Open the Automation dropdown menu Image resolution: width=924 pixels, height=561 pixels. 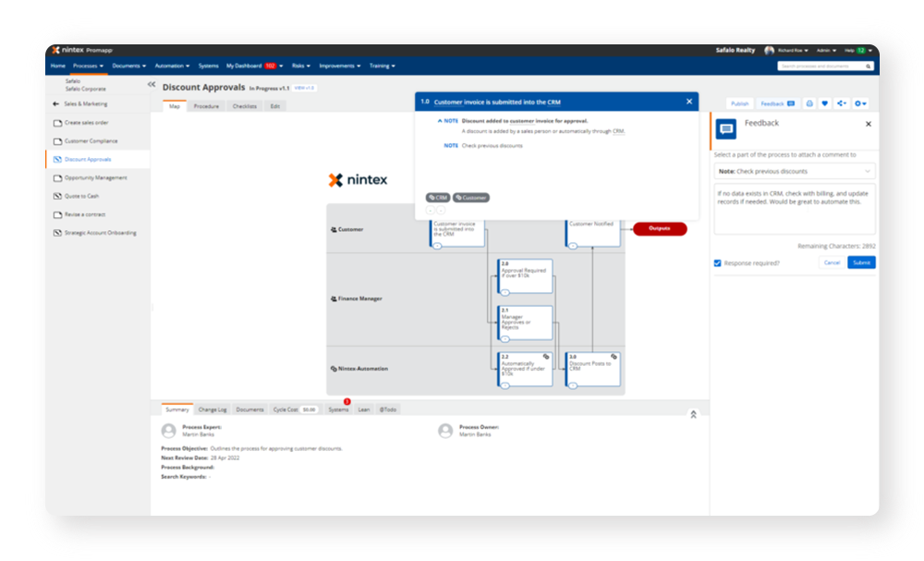(172, 66)
